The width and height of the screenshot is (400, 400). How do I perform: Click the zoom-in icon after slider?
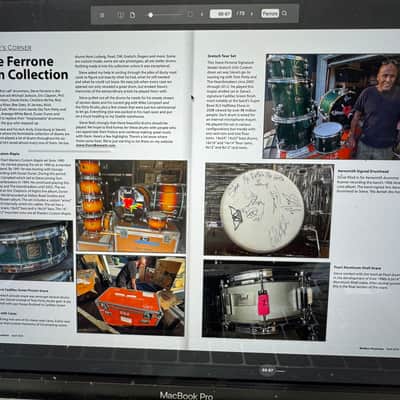(190, 14)
